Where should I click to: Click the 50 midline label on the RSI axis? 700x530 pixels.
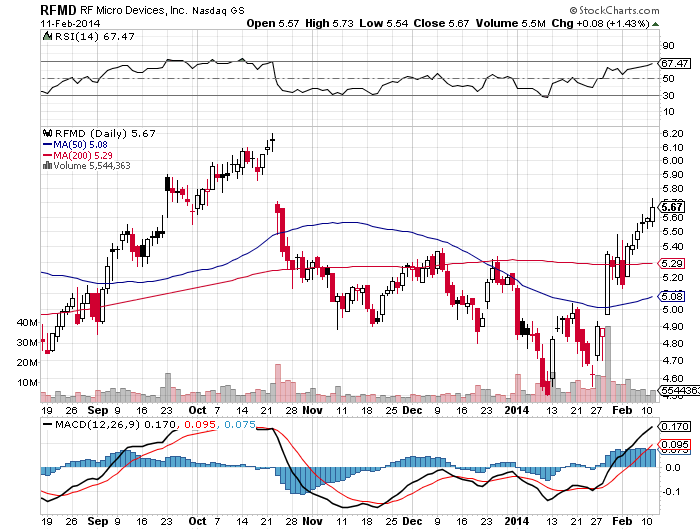coord(668,79)
